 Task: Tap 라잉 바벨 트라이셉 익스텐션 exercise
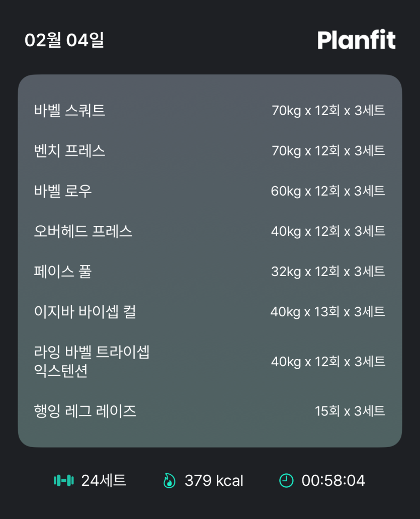tap(92, 361)
